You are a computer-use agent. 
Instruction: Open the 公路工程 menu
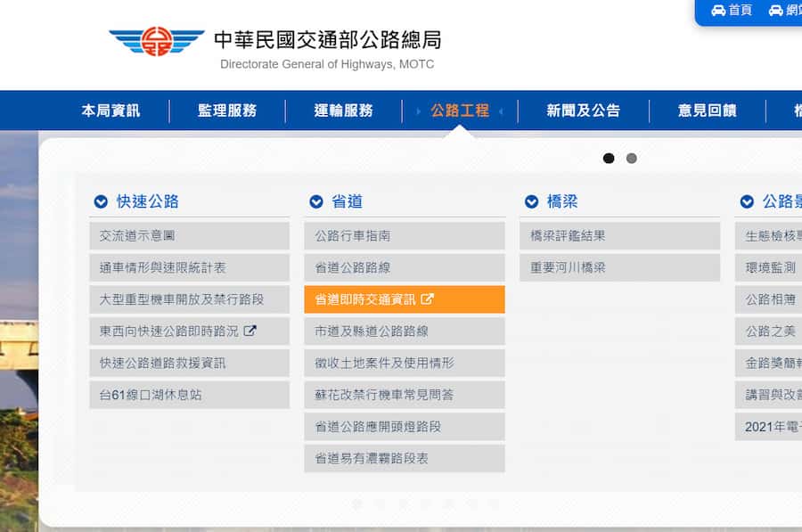(460, 110)
